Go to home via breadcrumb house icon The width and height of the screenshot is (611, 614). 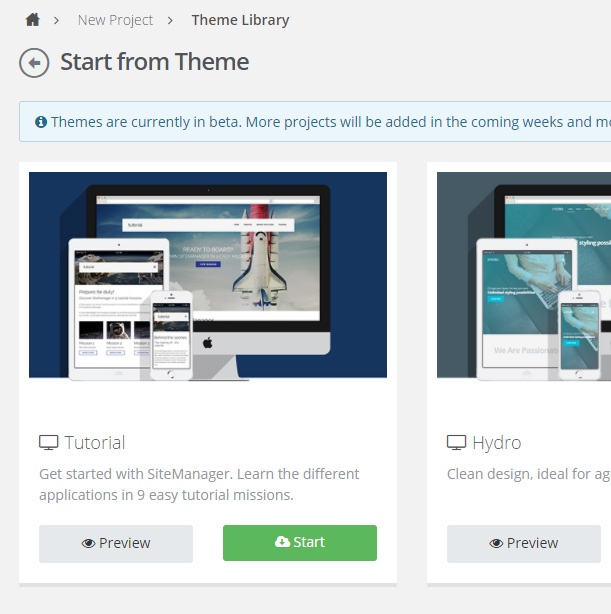point(33,20)
